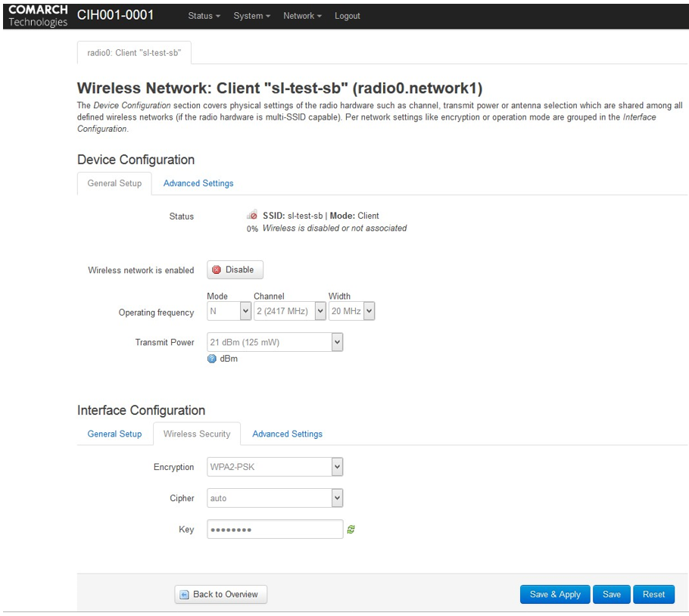Click the 0% signal strength value

point(252,229)
